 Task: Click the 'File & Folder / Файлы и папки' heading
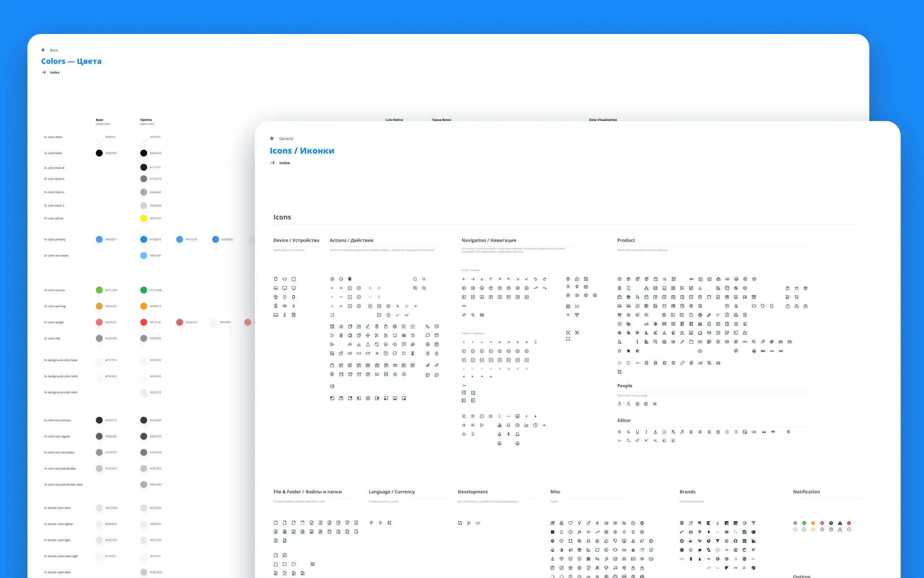click(x=308, y=492)
